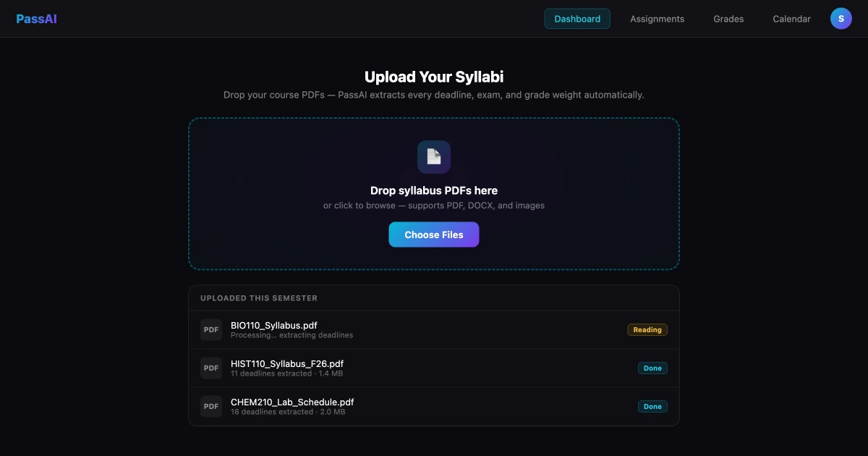Click the PDF icon for BIO110_Syllabus.pdf
The width and height of the screenshot is (868, 456).
pyautogui.click(x=211, y=329)
